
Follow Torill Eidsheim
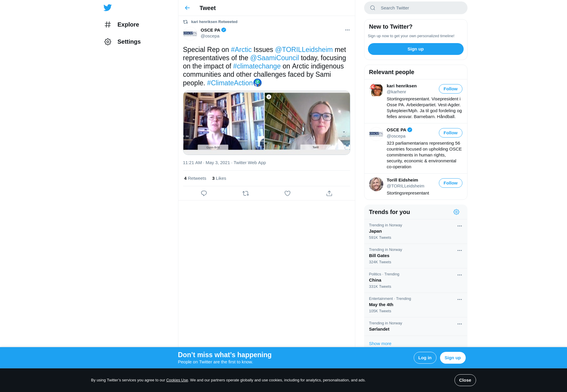click(450, 183)
